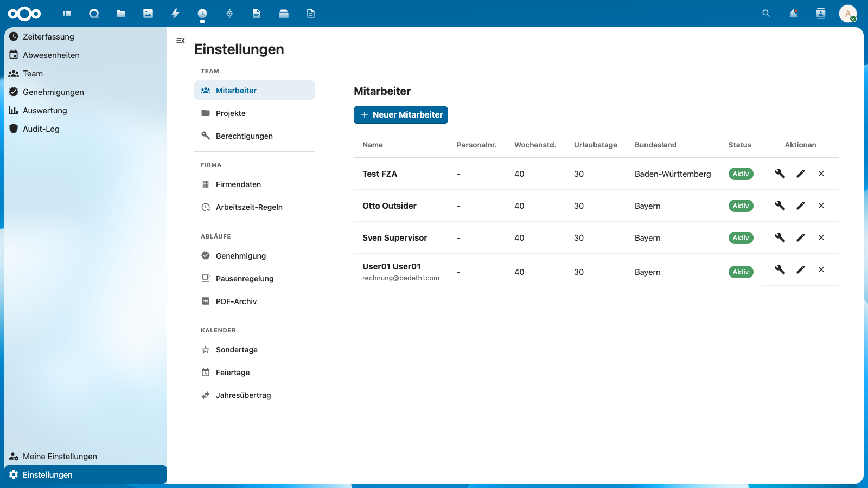Click the Neuer Mitarbeiter button
Image resolution: width=868 pixels, height=488 pixels.
tap(401, 115)
